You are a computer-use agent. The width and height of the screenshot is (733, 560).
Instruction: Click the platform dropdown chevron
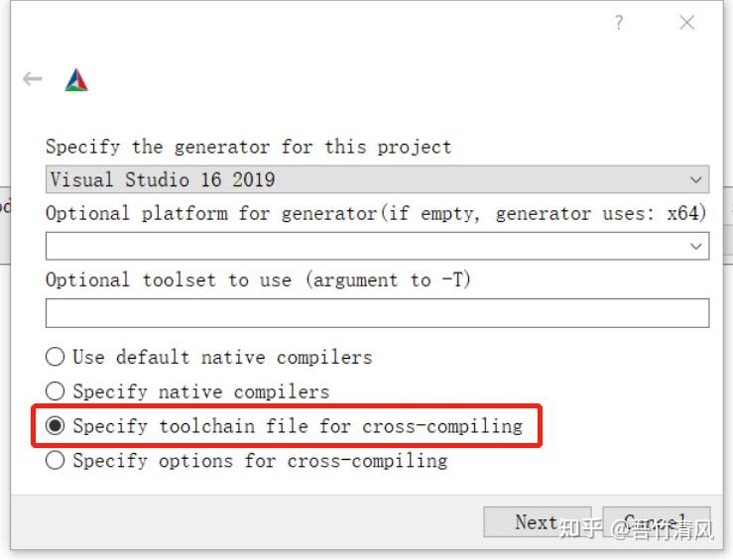696,246
